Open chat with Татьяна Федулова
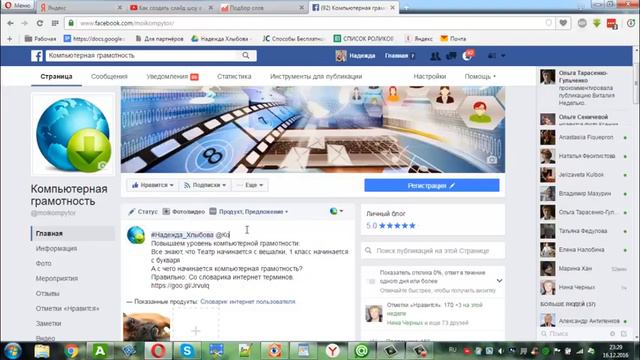 tap(584, 231)
